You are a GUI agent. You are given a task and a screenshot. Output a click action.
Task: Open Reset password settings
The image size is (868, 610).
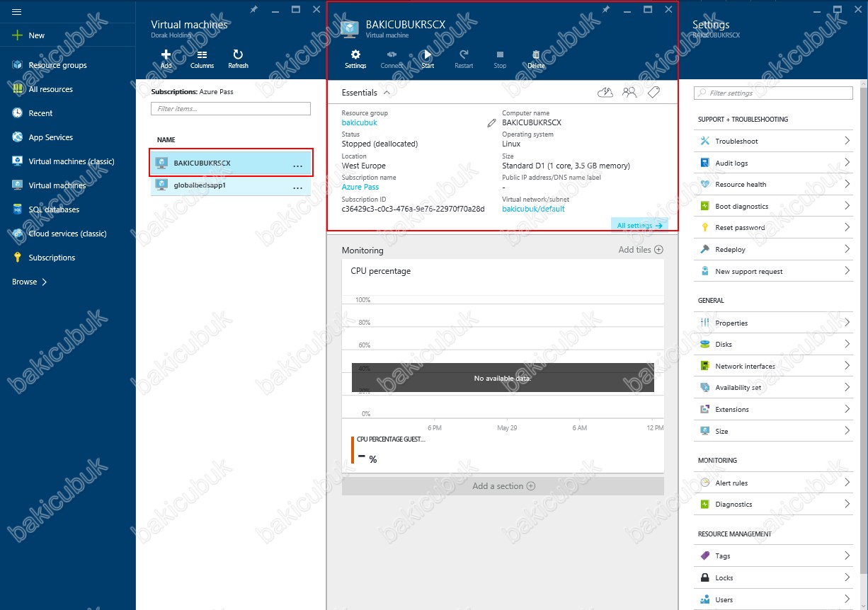point(775,227)
